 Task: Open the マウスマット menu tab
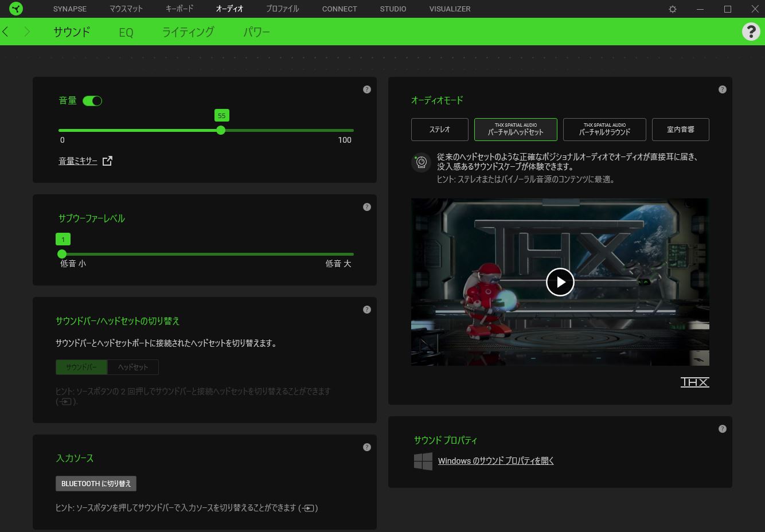[126, 9]
